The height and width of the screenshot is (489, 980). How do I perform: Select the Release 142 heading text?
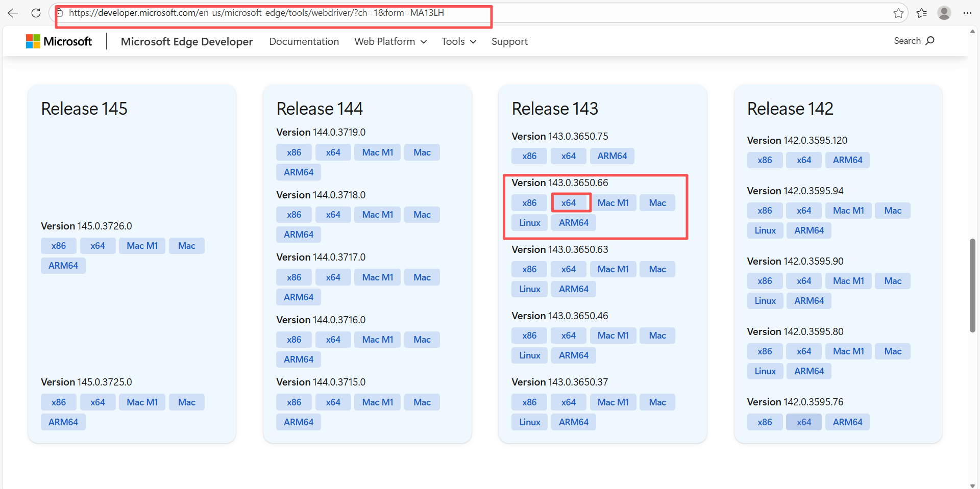tap(790, 109)
